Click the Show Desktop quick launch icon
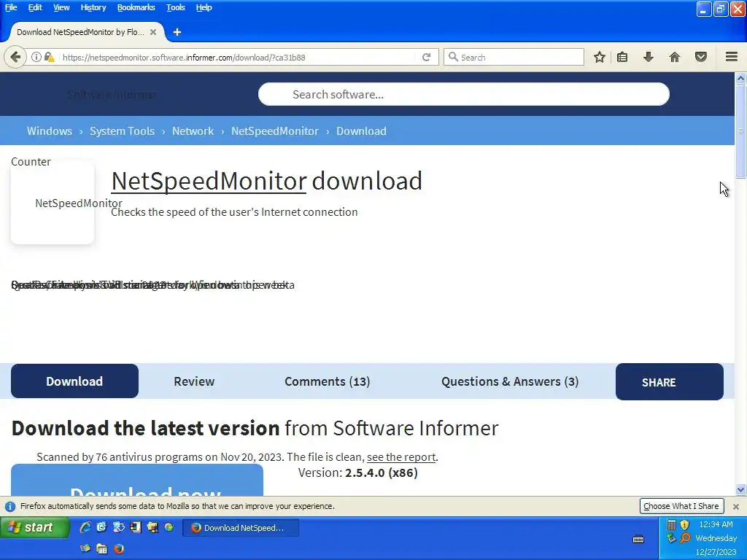 tap(119, 527)
